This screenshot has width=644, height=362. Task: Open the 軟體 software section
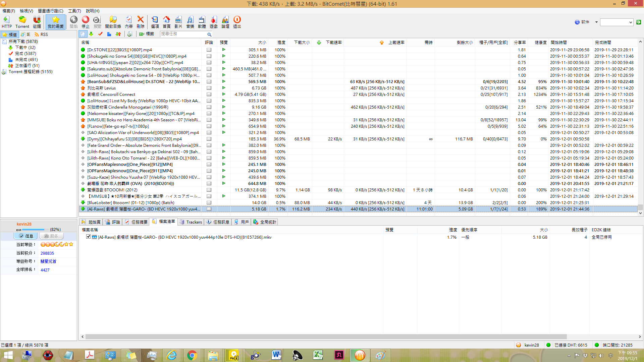click(x=202, y=22)
